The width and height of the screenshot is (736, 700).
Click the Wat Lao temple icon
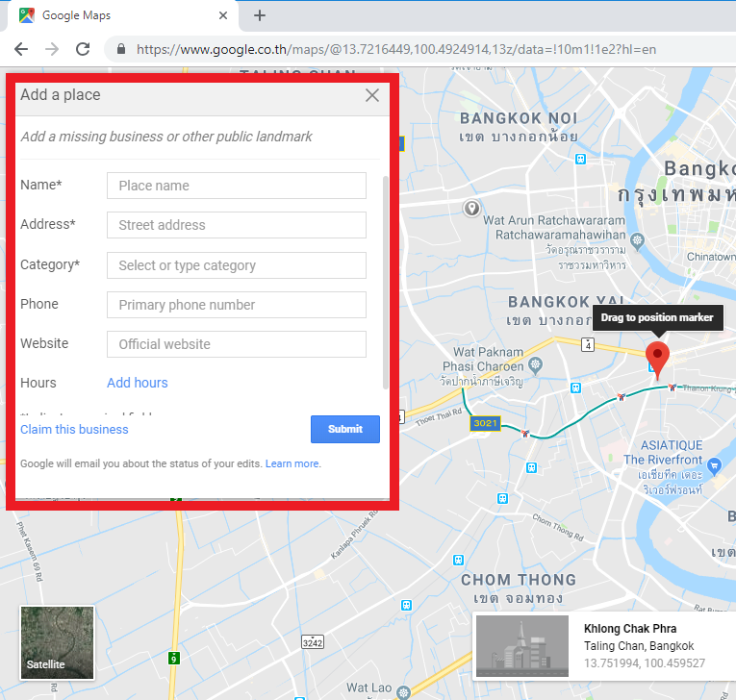[x=403, y=691]
